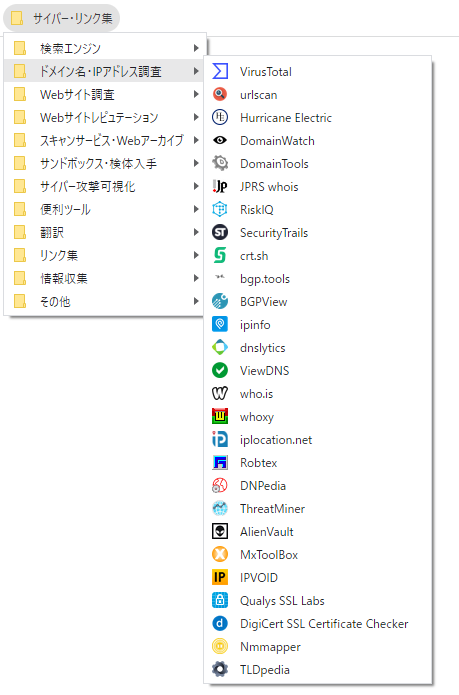
Task: Click the BGPView globe icon
Action: tap(220, 302)
